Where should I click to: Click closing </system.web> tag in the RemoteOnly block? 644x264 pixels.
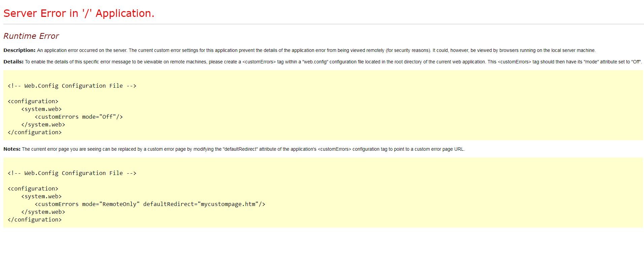[x=43, y=212]
